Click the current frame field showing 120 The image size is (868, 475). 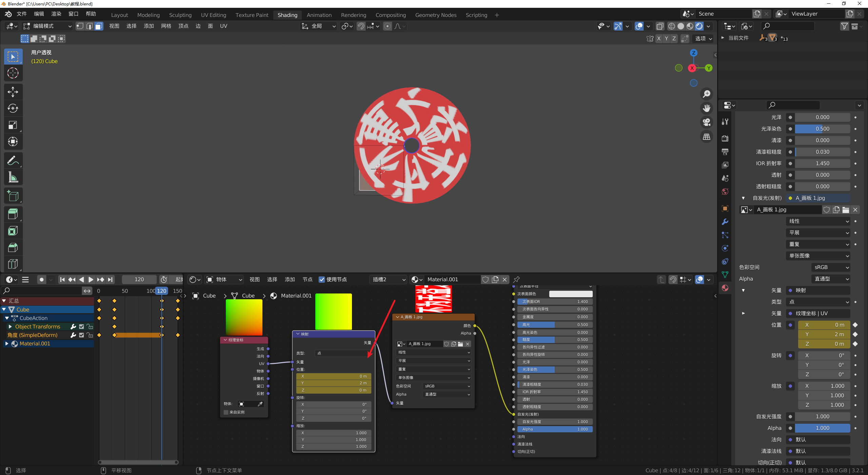coord(139,280)
